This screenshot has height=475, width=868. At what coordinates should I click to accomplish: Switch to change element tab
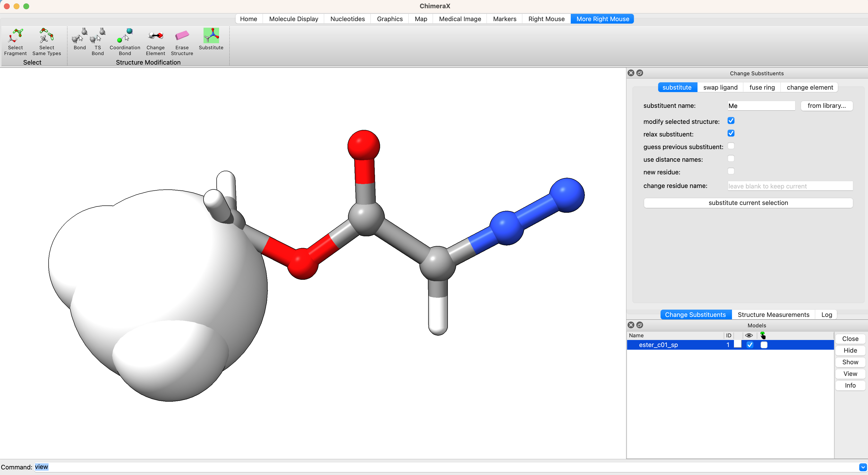click(810, 87)
